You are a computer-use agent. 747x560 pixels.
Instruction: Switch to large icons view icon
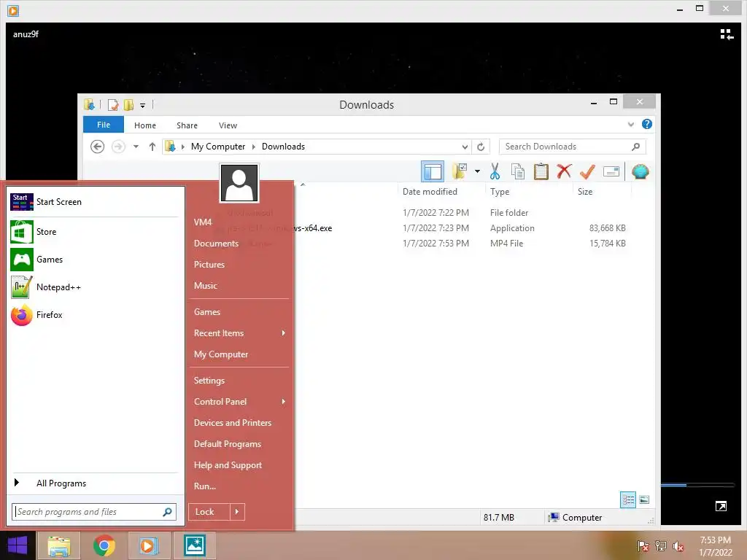click(x=644, y=499)
